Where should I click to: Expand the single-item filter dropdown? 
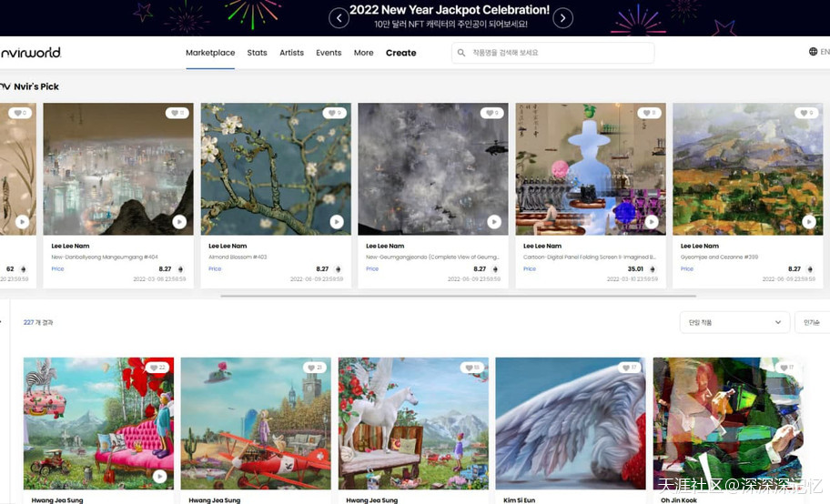coord(734,322)
